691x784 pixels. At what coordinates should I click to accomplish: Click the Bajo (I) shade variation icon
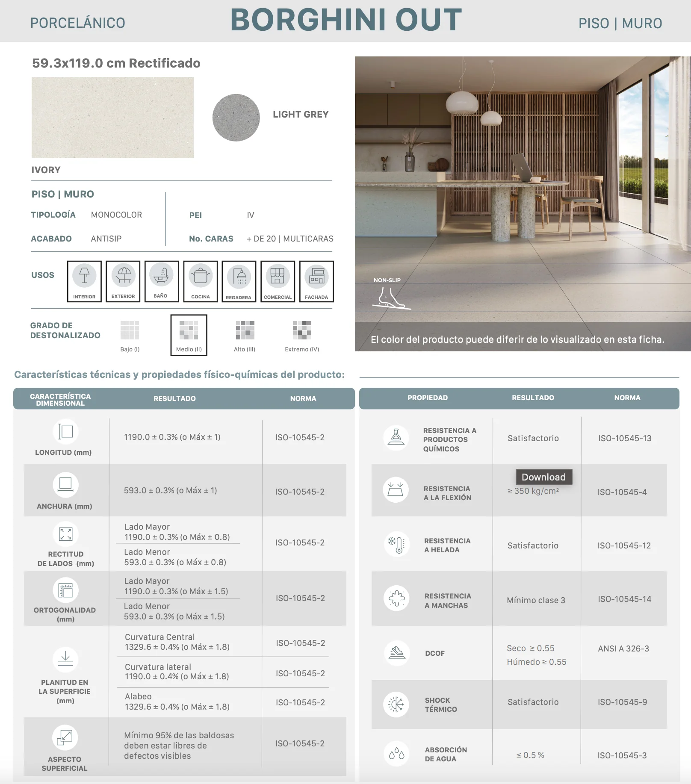coord(130,330)
